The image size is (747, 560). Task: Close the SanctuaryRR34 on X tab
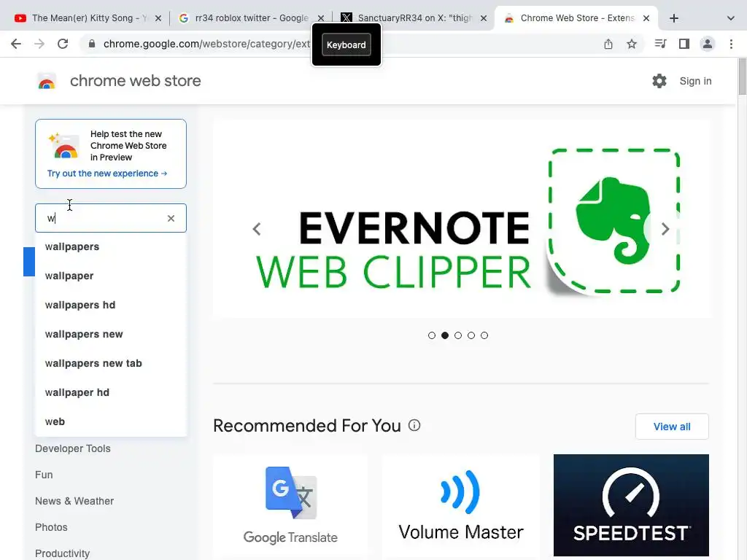(483, 18)
